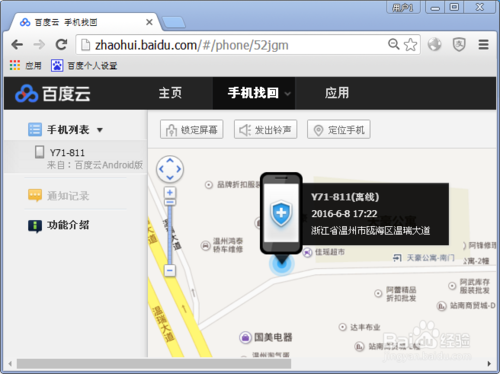Image resolution: width=500 pixels, height=374 pixels.
Task: Expand the 手机列表 dropdown arrow
Action: [x=100, y=130]
